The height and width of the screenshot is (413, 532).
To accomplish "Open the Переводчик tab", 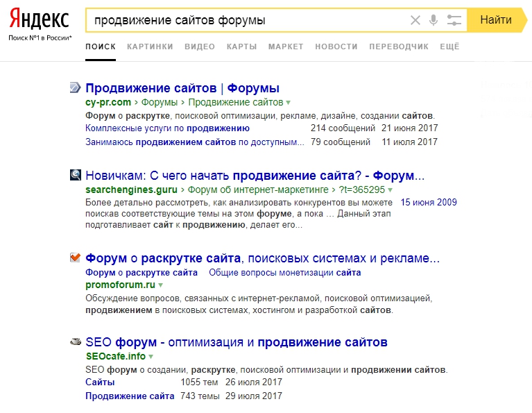I will [x=399, y=47].
